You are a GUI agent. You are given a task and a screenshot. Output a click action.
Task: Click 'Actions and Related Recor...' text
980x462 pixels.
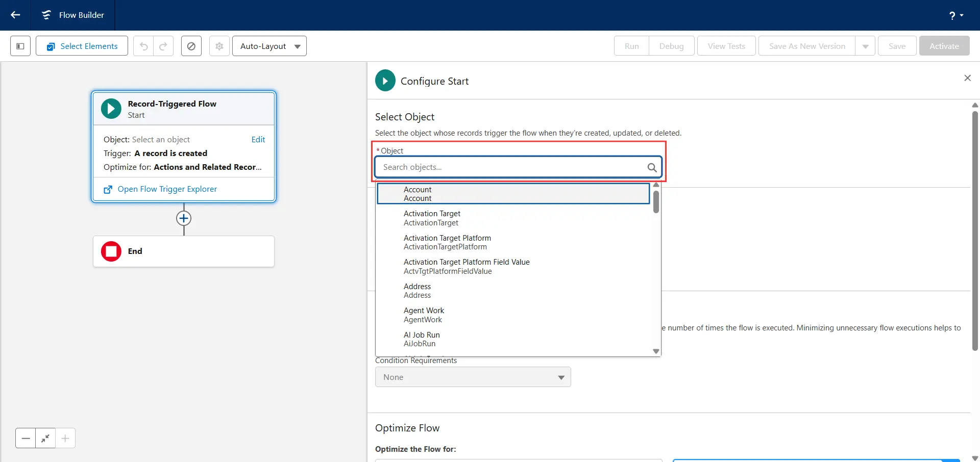point(208,167)
